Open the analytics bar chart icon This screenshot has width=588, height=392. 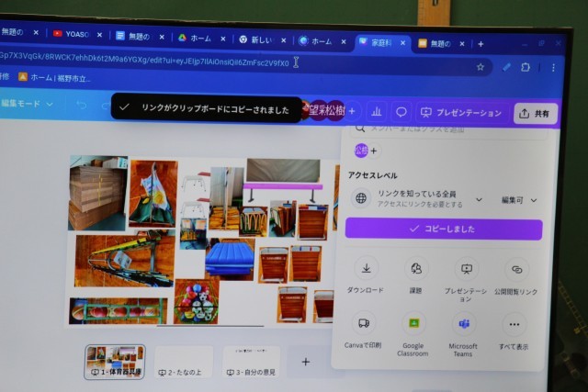coord(376,112)
